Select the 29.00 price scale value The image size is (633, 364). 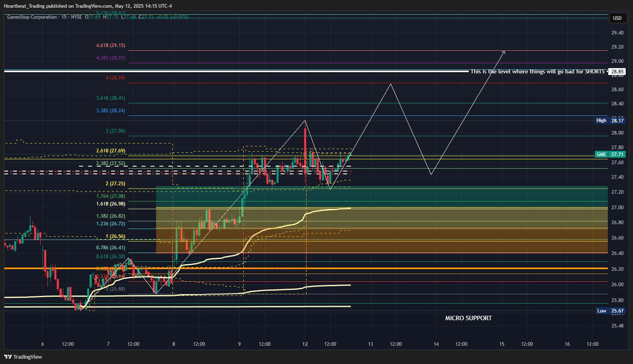click(617, 61)
